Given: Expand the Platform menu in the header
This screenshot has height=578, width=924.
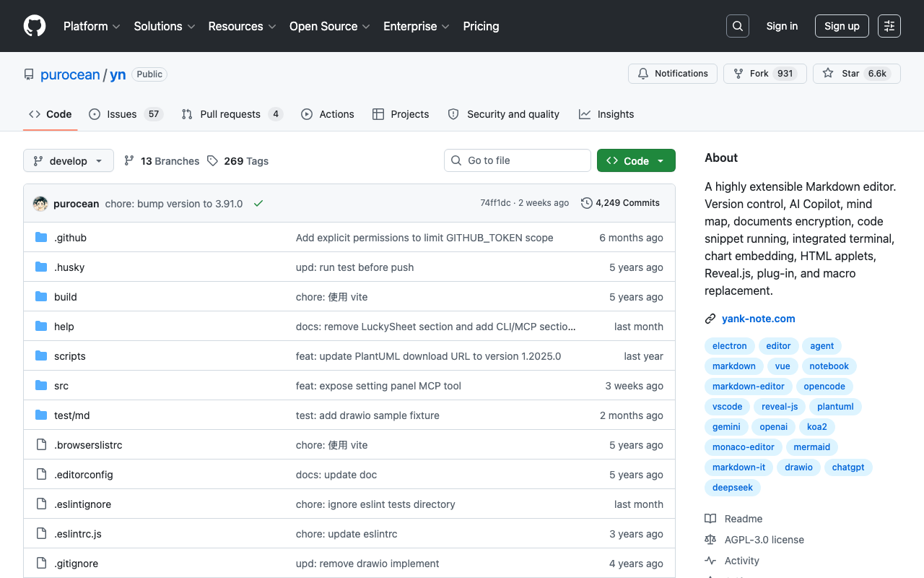Looking at the screenshot, I should point(92,26).
